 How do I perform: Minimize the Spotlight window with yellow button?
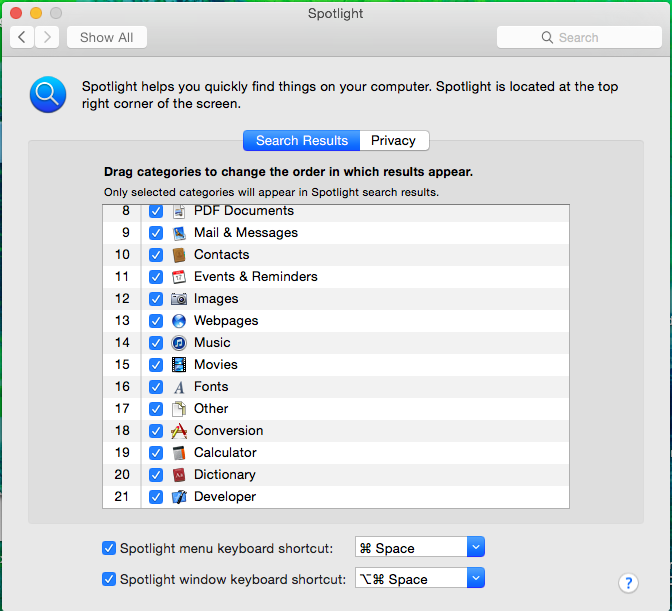(36, 13)
